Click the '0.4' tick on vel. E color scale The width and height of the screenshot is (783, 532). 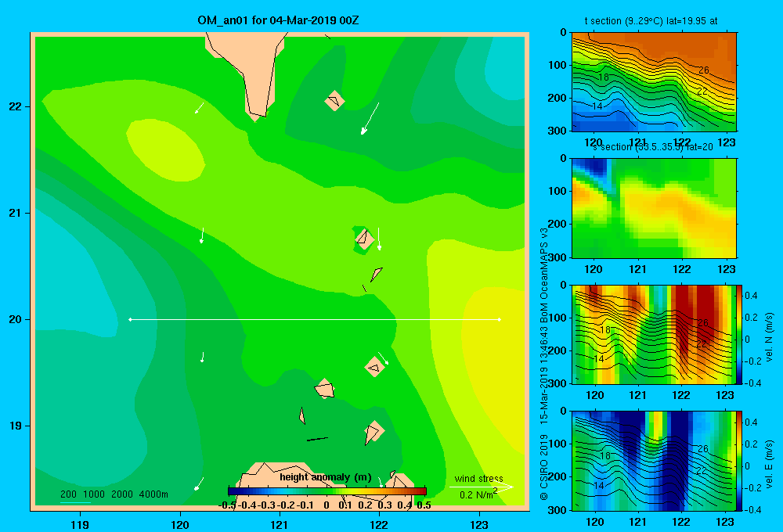(751, 422)
